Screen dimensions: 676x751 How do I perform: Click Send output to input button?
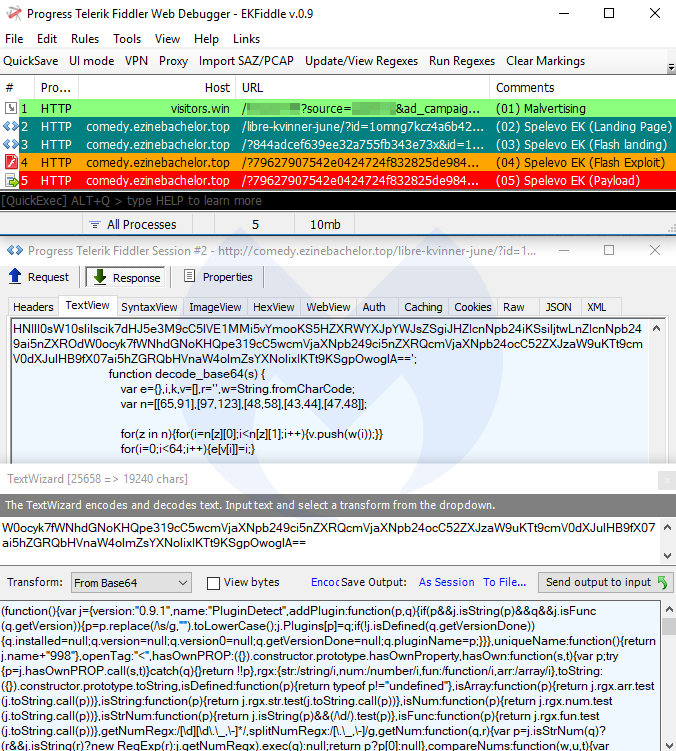pos(606,582)
